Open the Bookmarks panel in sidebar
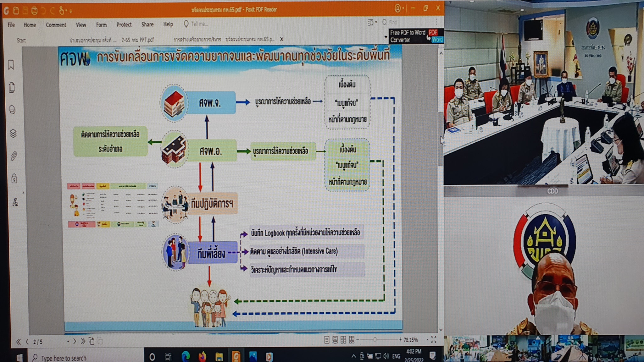 point(11,65)
